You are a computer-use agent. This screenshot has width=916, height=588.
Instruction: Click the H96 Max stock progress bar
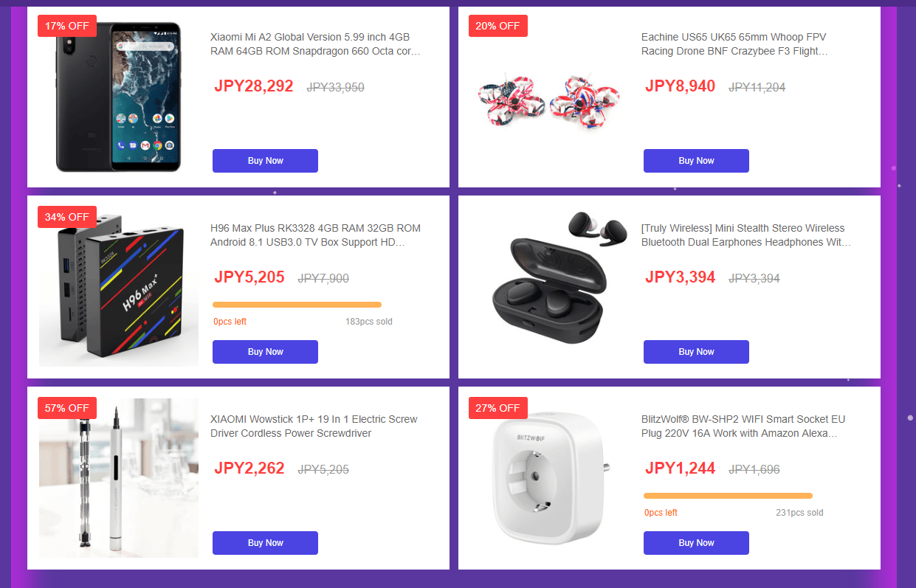click(297, 305)
